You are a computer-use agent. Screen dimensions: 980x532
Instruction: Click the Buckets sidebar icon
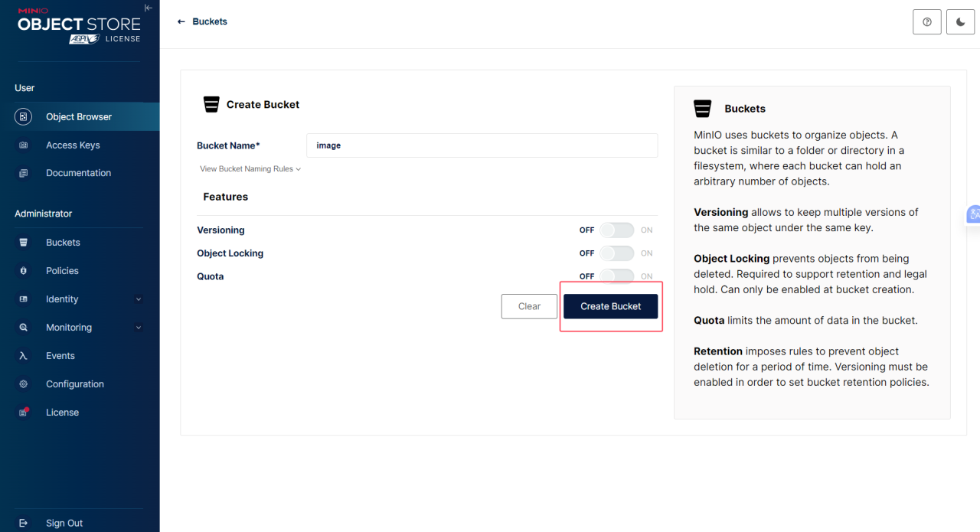point(24,243)
